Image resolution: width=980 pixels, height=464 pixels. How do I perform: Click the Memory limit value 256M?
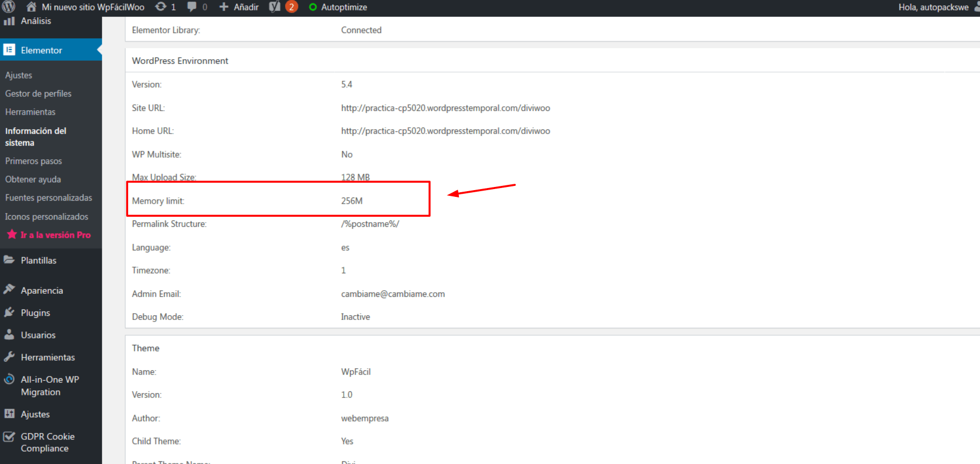pos(352,201)
